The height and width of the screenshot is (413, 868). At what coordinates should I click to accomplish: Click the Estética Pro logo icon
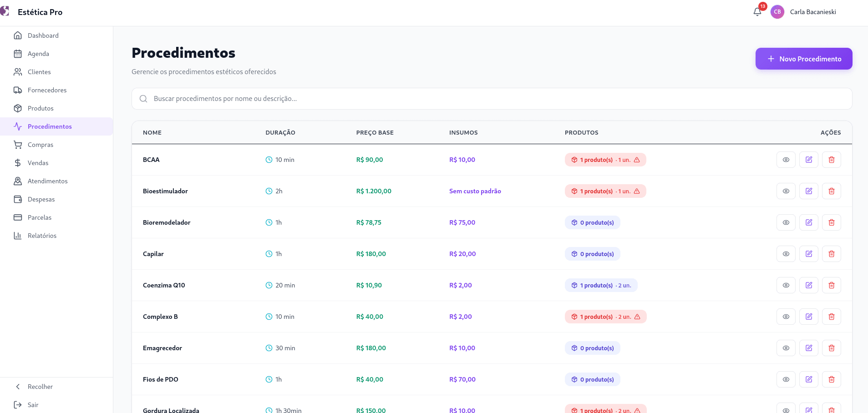click(5, 11)
